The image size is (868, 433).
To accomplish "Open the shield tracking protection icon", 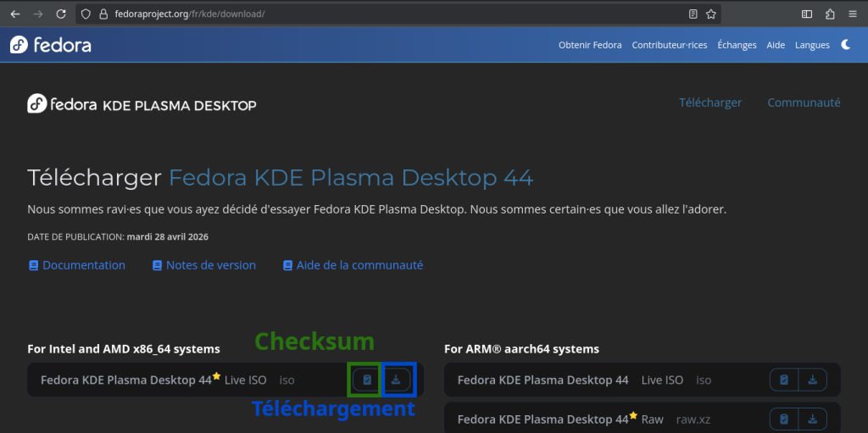I will 86,14.
